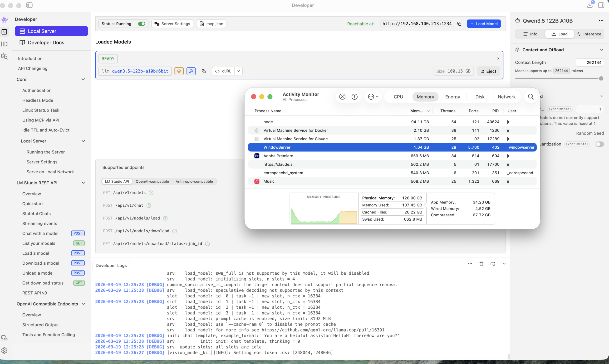
Task: Collapse the developer logs panel
Action: click(x=504, y=264)
